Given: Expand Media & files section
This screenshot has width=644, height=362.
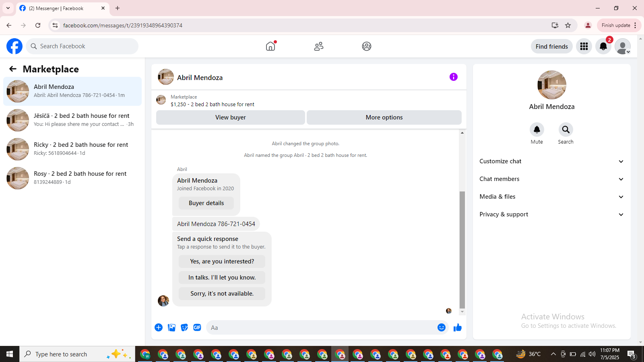Looking at the screenshot, I should pyautogui.click(x=552, y=197).
